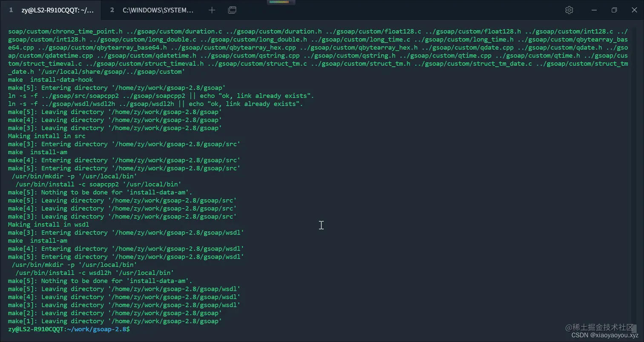The height and width of the screenshot is (342, 644).
Task: Click 'make[3]: Leaving directory' gsoap/wsdl line
Action: pos(124,305)
